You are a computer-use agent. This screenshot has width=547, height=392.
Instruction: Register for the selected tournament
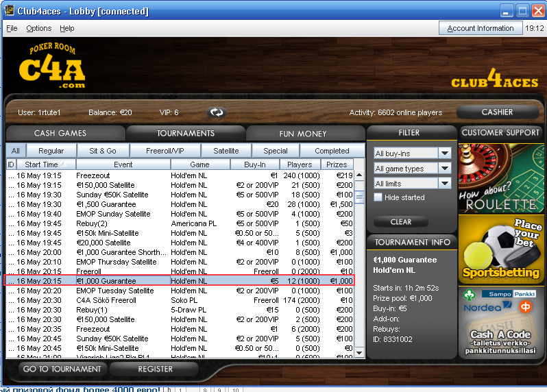pyautogui.click(x=155, y=369)
